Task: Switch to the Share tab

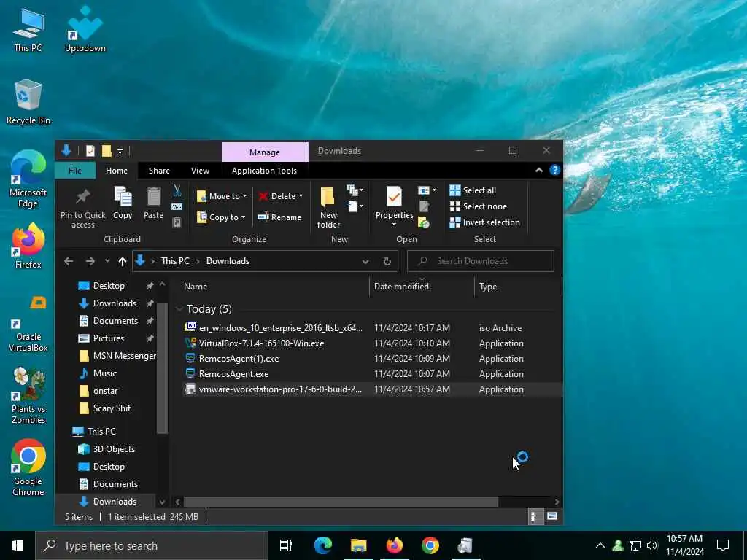Action: pos(159,171)
